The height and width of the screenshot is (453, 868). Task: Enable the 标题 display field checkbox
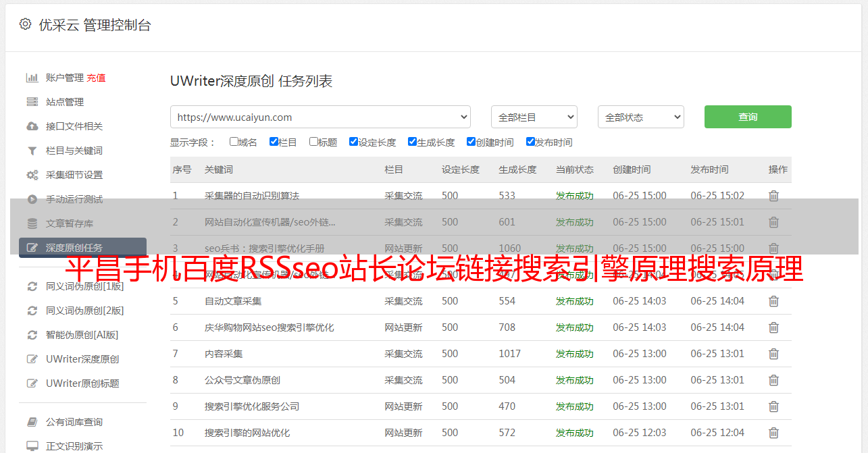[x=313, y=142]
